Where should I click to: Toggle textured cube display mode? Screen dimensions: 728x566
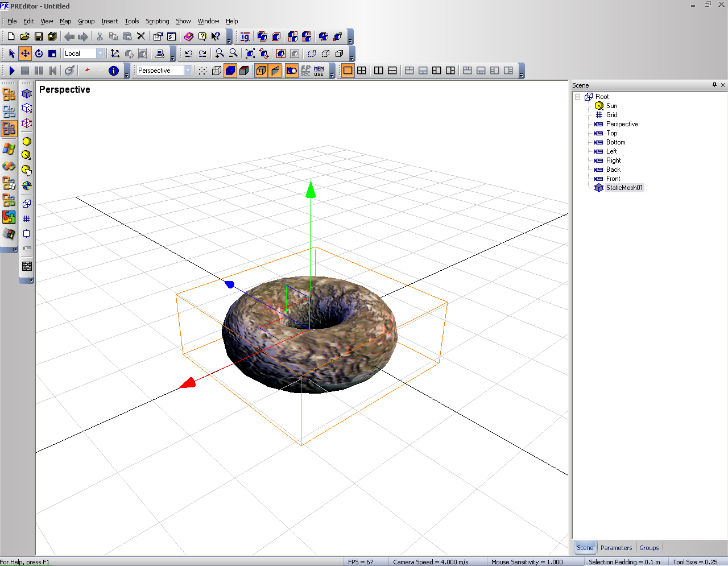click(x=244, y=71)
